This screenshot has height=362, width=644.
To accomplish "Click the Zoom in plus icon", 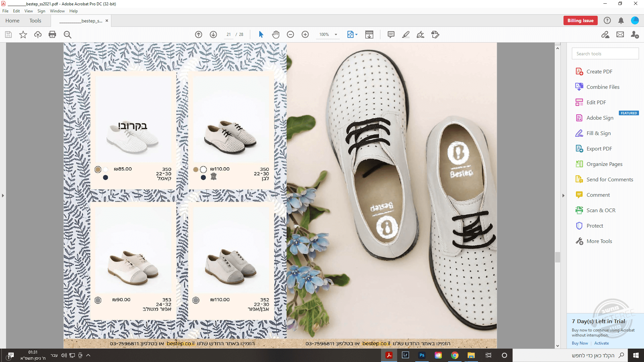I will (x=305, y=35).
